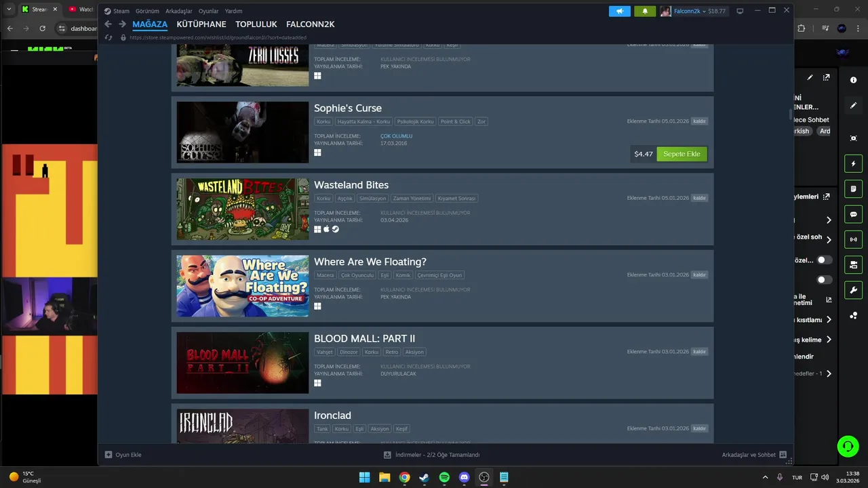Click the chat bubble icon in Kick sidebar
Image resolution: width=868 pixels, height=488 pixels.
tap(853, 214)
